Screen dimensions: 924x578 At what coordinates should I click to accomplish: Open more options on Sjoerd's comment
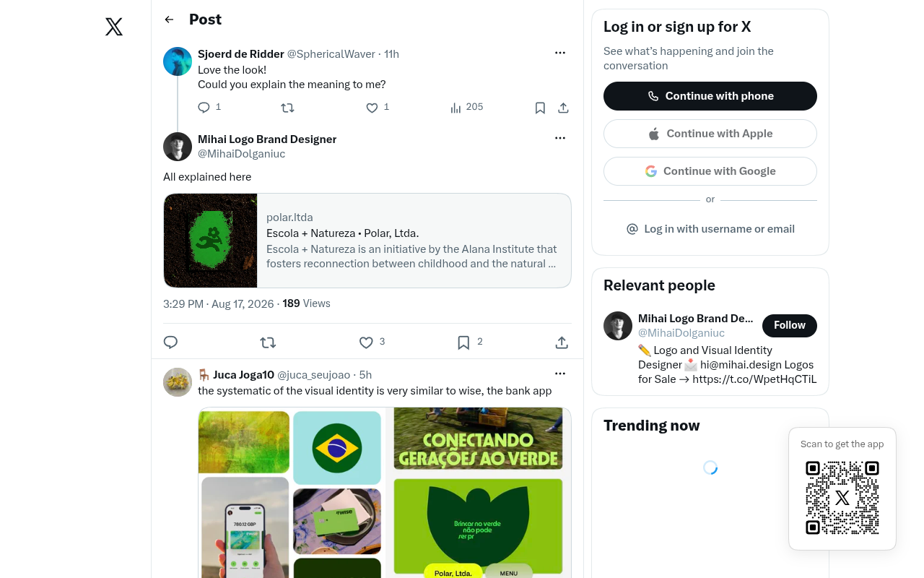point(560,53)
